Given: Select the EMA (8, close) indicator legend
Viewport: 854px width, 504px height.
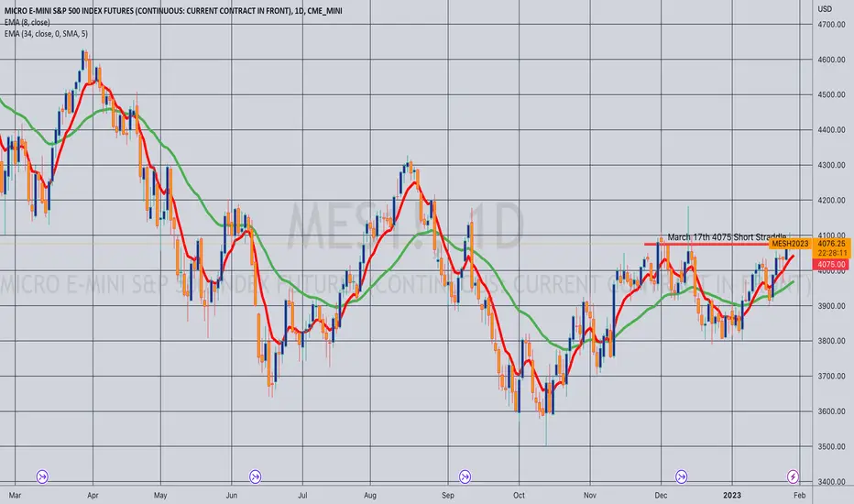Looking at the screenshot, I should tap(27, 22).
